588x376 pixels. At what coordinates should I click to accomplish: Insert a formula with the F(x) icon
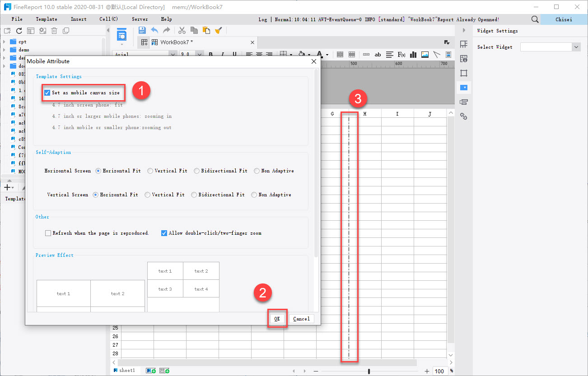click(x=401, y=54)
